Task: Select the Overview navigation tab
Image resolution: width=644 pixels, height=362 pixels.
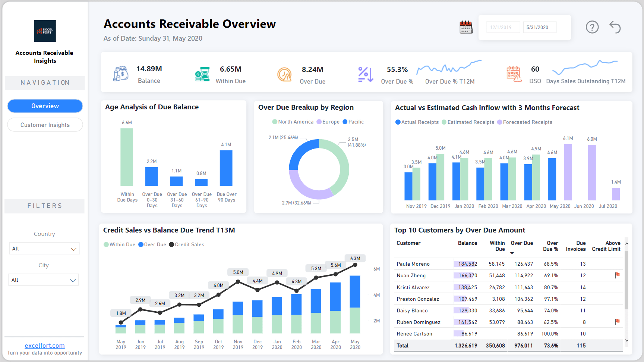Action: tap(45, 106)
